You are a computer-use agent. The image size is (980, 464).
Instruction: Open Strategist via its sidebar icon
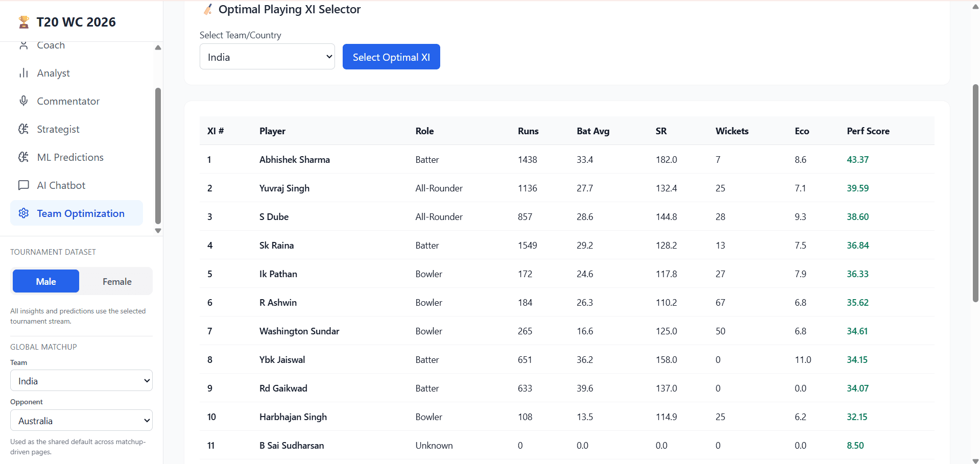point(24,129)
